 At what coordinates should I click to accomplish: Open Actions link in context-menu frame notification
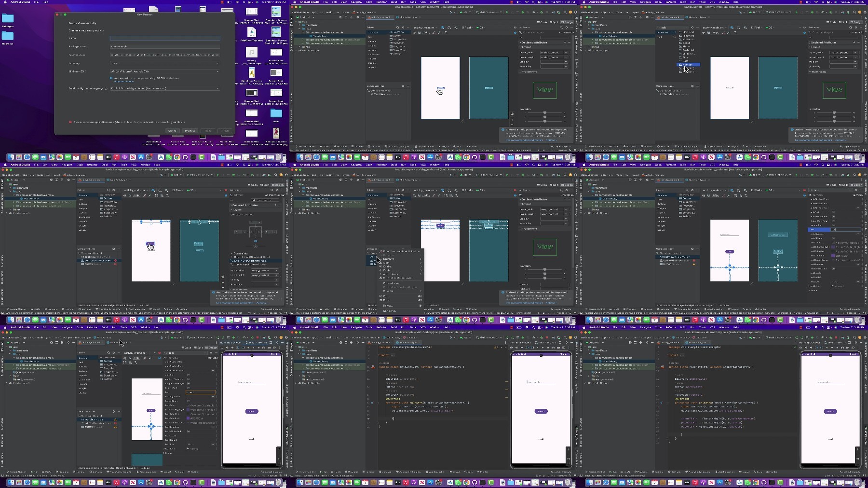point(551,303)
